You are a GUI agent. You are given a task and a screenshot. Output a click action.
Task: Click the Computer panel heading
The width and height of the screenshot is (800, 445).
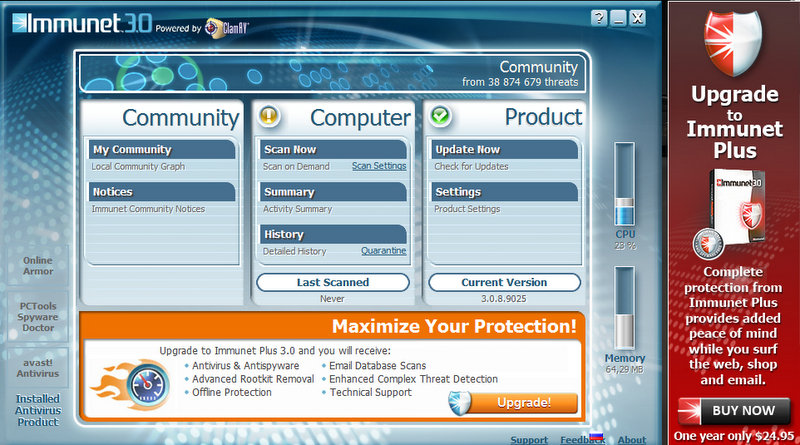360,118
